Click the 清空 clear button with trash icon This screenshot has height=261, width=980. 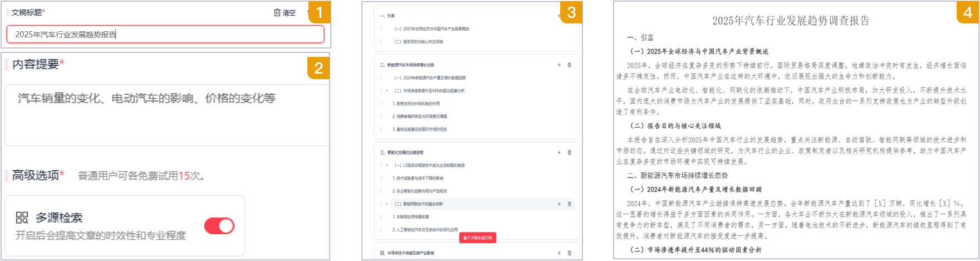tap(285, 13)
